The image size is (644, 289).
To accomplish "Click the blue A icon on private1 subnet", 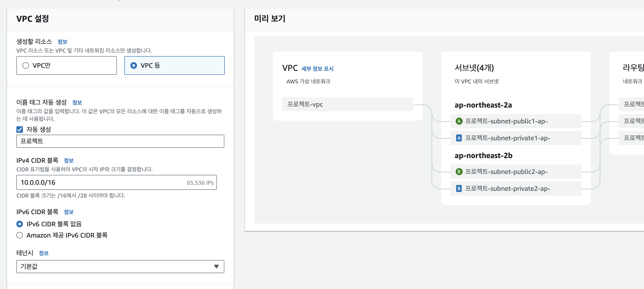I will [x=459, y=138].
